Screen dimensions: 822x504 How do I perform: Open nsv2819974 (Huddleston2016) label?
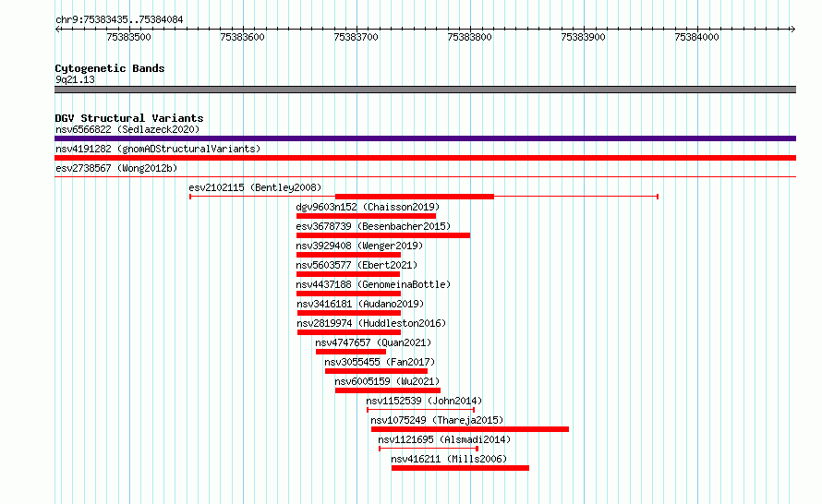(371, 323)
